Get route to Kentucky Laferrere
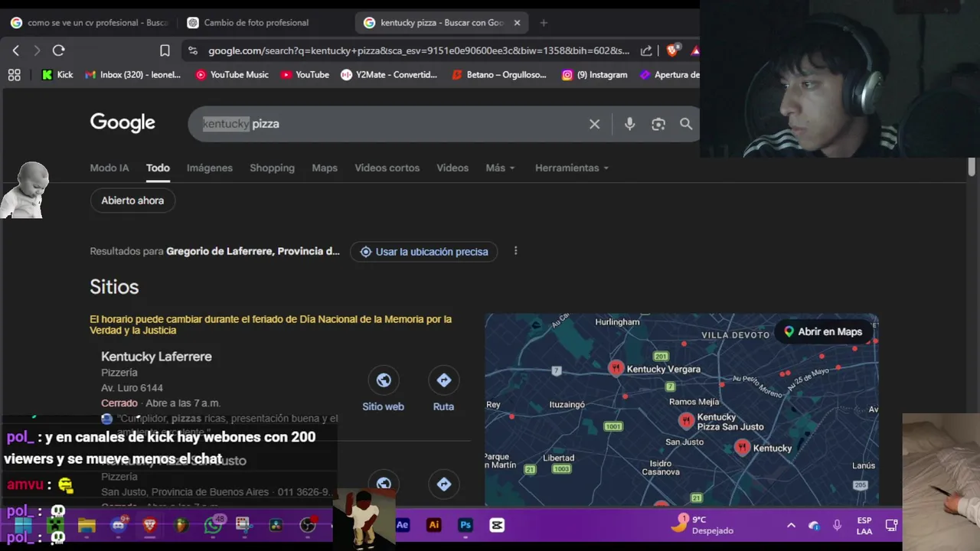The height and width of the screenshot is (551, 980). point(443,380)
